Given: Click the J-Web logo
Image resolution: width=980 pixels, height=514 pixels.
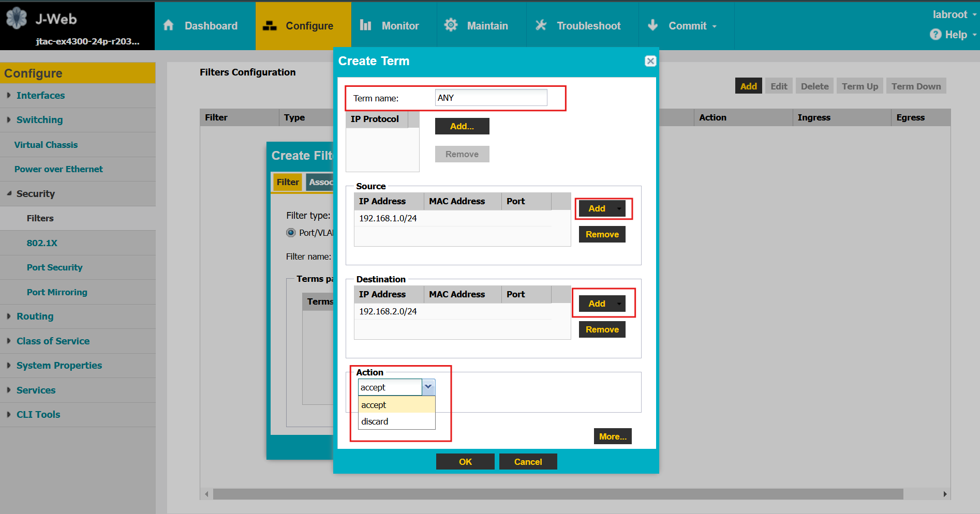Looking at the screenshot, I should 17,18.
